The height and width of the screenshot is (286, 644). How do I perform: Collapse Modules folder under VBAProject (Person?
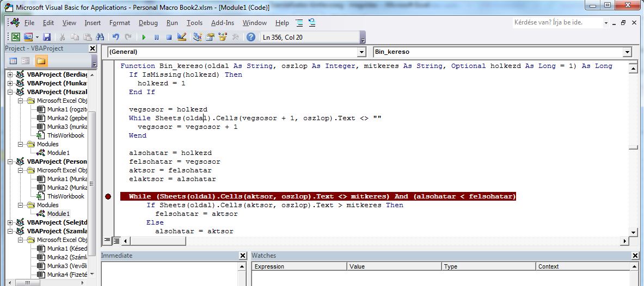tap(20, 205)
